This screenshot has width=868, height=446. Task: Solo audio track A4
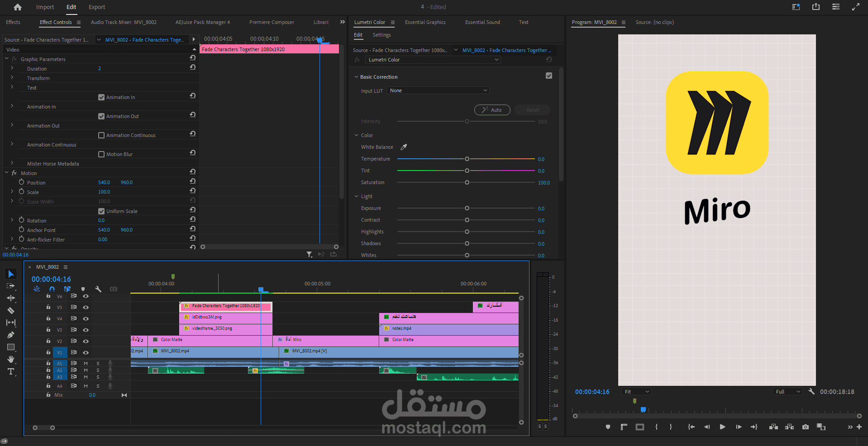click(98, 386)
